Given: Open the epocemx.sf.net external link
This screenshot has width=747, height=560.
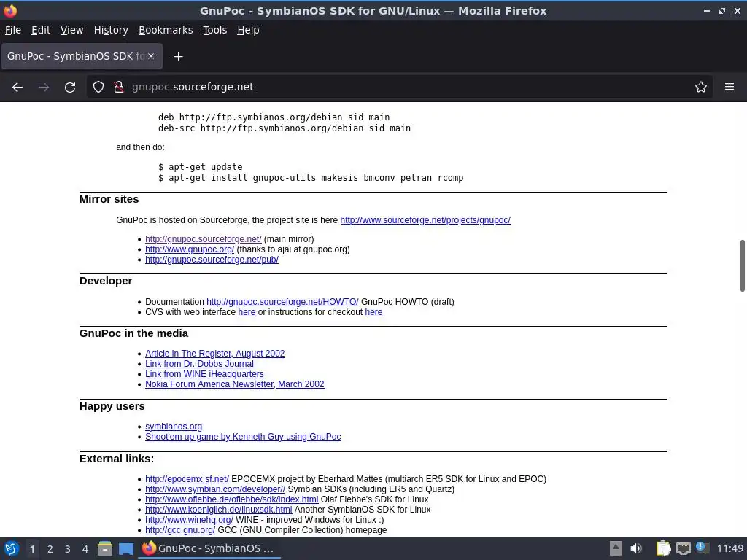Looking at the screenshot, I should pyautogui.click(x=187, y=479).
